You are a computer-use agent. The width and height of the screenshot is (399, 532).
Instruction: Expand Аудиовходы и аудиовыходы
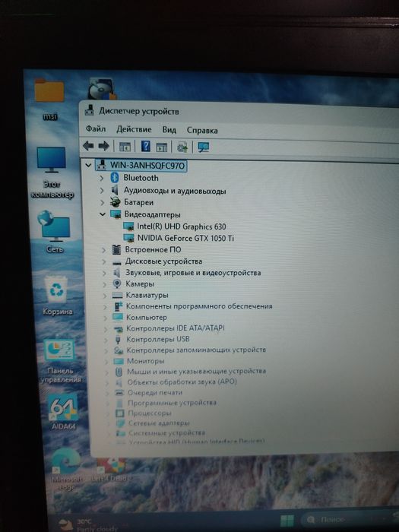102,190
